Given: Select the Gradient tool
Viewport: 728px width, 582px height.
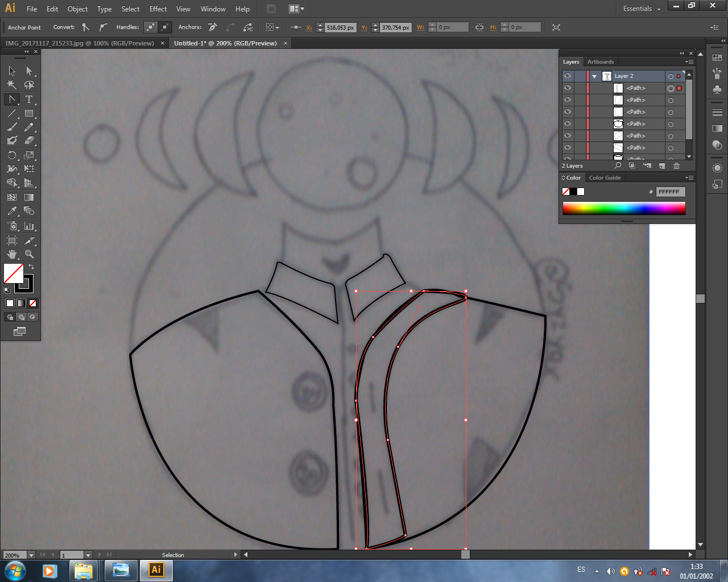Looking at the screenshot, I should click(x=29, y=197).
